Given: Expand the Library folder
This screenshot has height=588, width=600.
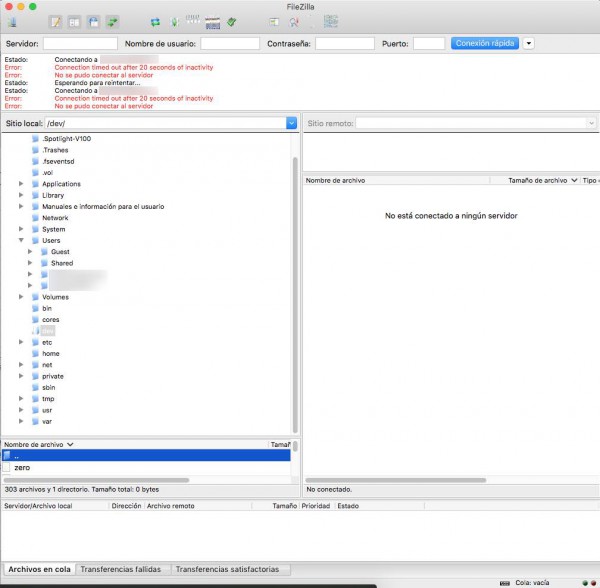Looking at the screenshot, I should pyautogui.click(x=21, y=195).
